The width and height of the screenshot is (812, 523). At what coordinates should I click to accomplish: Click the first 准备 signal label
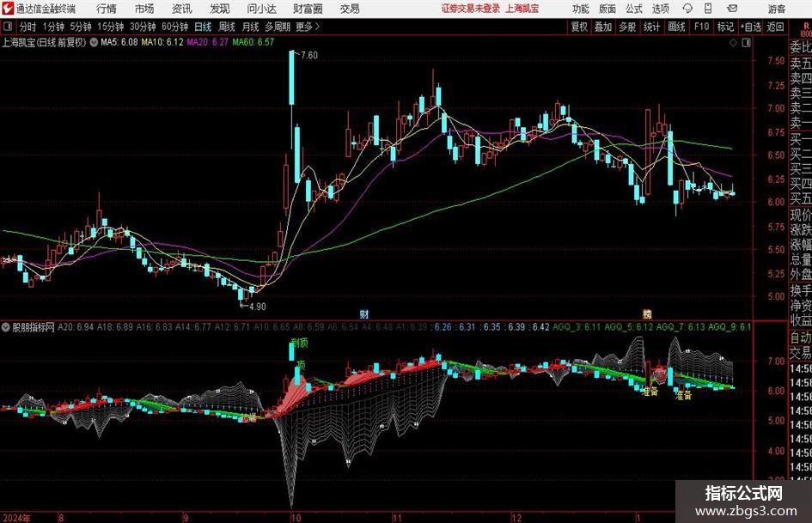pyautogui.click(x=650, y=392)
